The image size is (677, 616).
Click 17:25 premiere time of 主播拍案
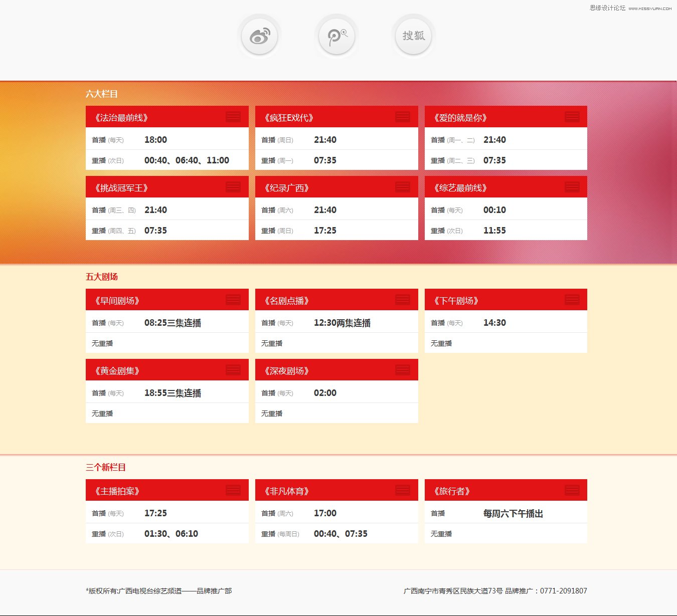(x=155, y=513)
